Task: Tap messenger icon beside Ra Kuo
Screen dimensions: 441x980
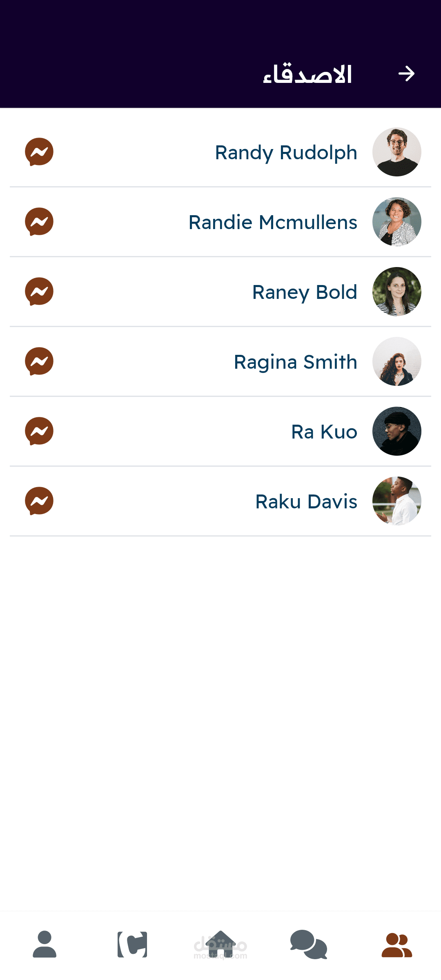Action: 39,431
